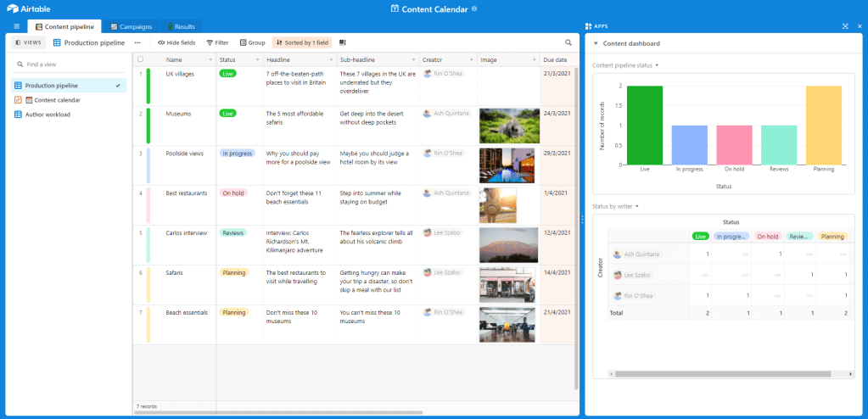Click the info icon next to Content Calendar
Image resolution: width=868 pixels, height=419 pixels.
[474, 8]
